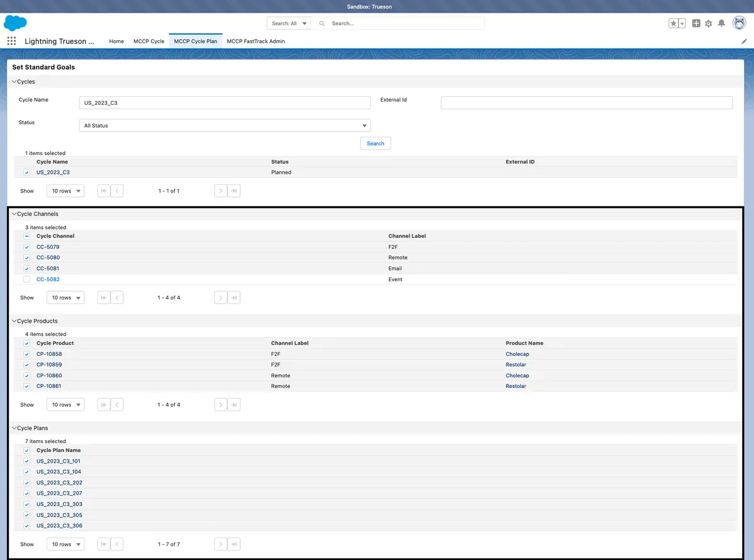Change rows per page in Cycle Plans table
Image resolution: width=754 pixels, height=560 pixels.
point(65,544)
